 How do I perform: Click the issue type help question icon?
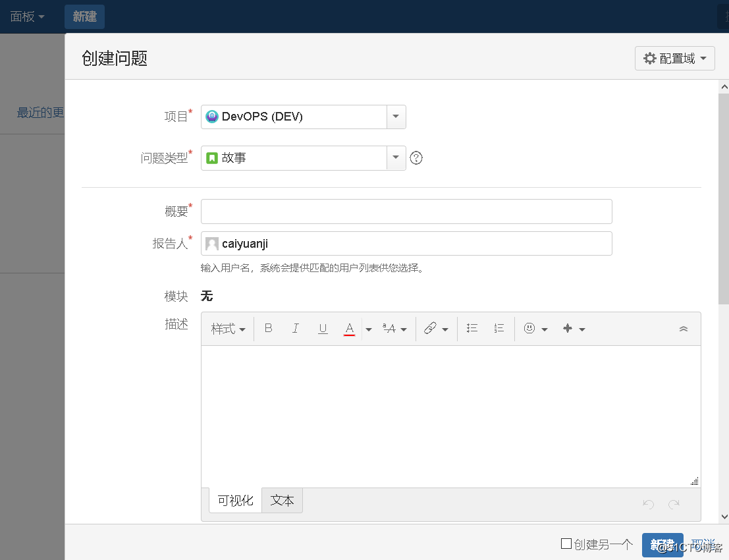point(416,158)
